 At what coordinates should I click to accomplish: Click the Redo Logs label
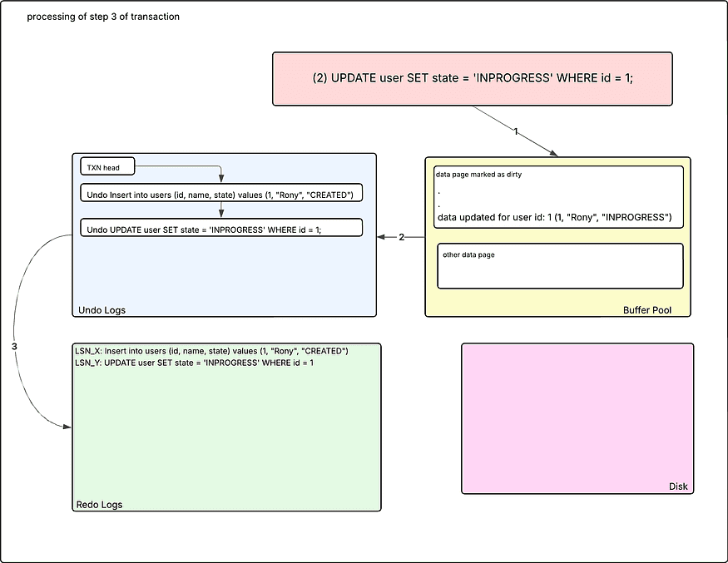pyautogui.click(x=99, y=505)
